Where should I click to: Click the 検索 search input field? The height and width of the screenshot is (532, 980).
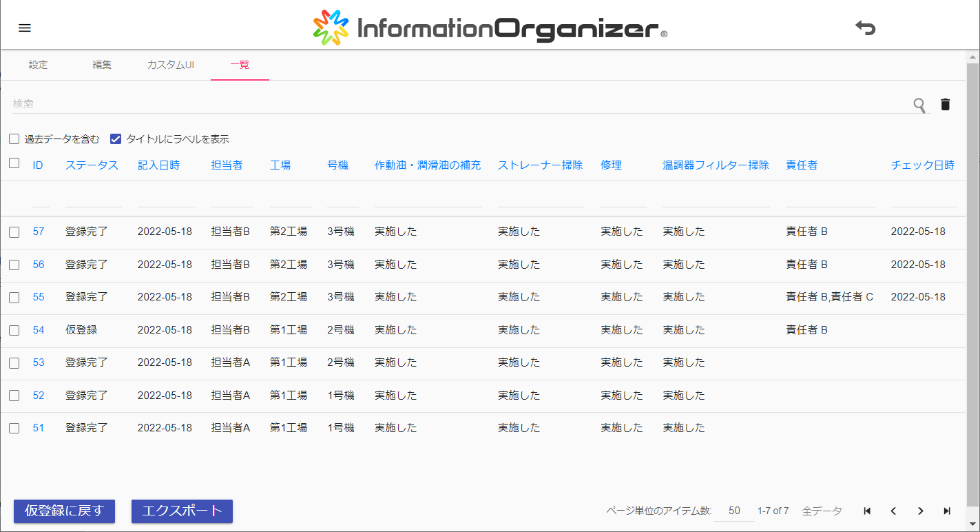click(455, 104)
